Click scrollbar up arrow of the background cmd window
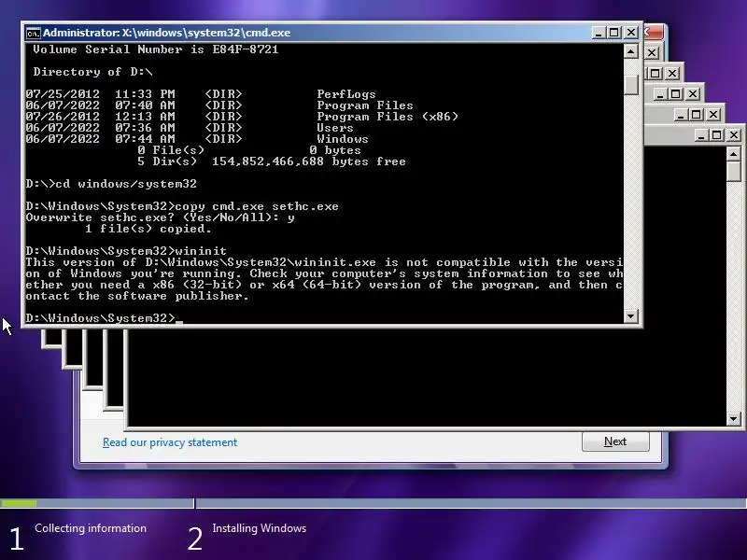The height and width of the screenshot is (560, 747). (734, 153)
